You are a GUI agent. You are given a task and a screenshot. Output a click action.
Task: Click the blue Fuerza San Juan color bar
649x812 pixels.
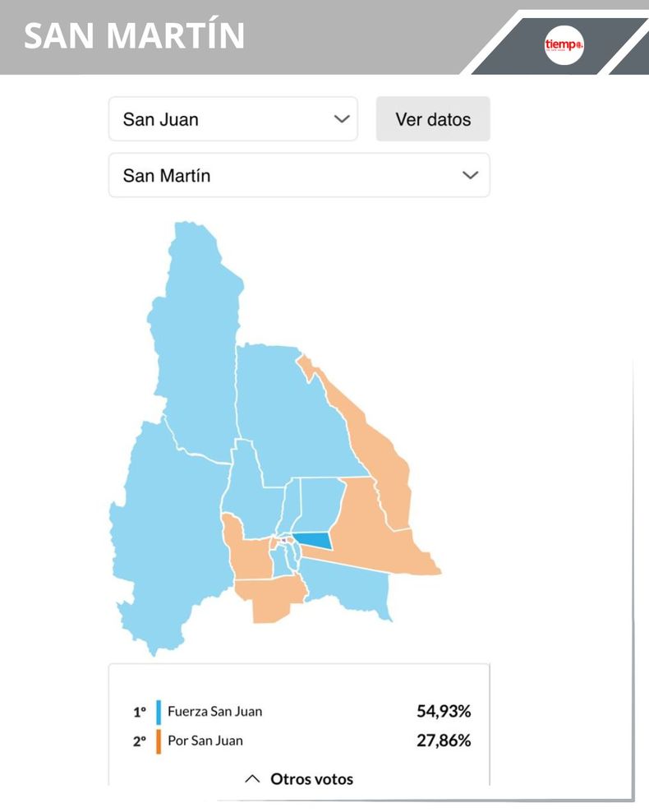[x=159, y=711]
